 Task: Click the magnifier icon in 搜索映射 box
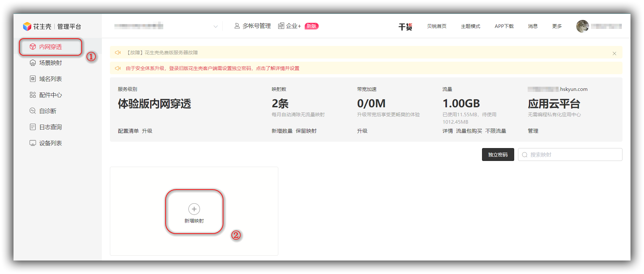[525, 155]
